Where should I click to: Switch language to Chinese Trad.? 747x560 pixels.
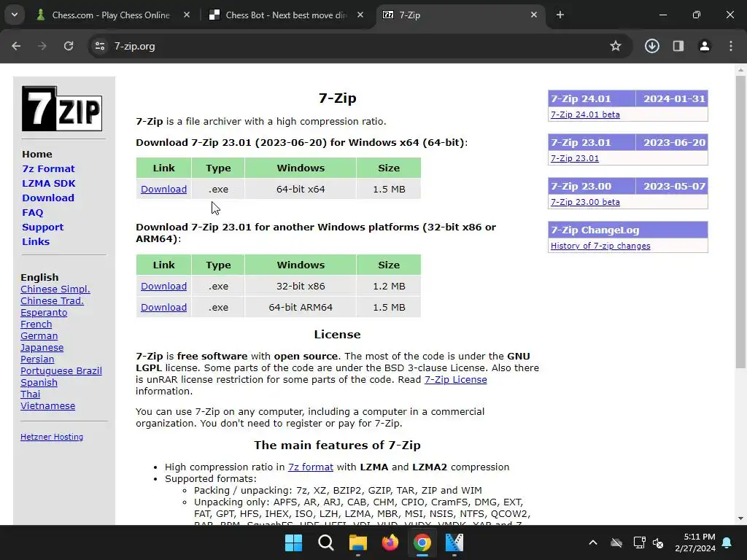pos(52,301)
